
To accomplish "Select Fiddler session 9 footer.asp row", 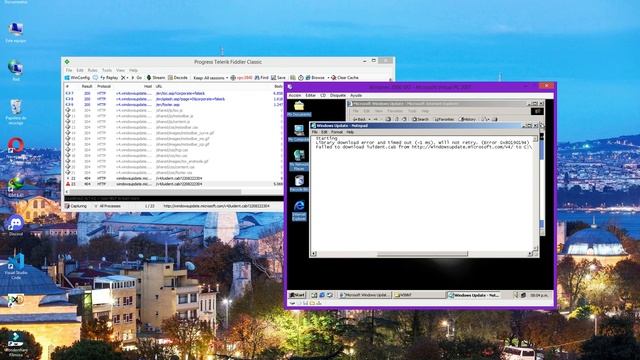I will pos(173,105).
